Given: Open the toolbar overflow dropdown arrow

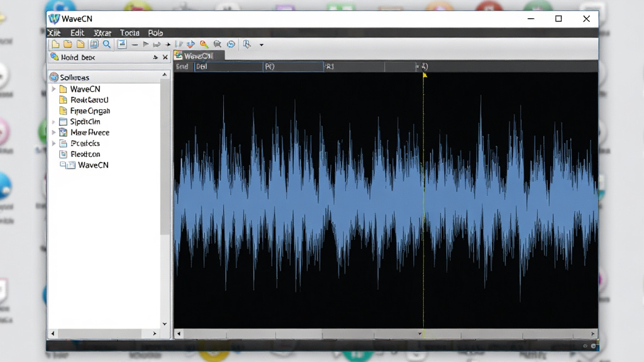Looking at the screenshot, I should click(261, 45).
